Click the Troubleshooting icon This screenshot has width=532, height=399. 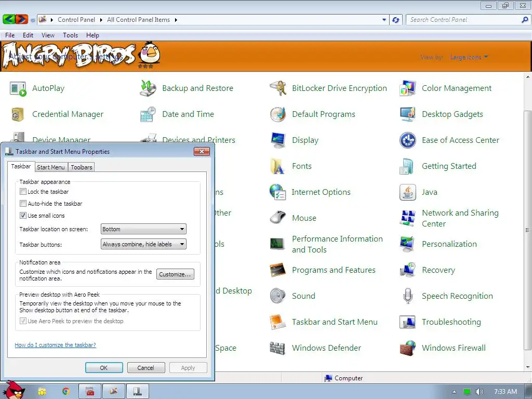click(x=407, y=322)
